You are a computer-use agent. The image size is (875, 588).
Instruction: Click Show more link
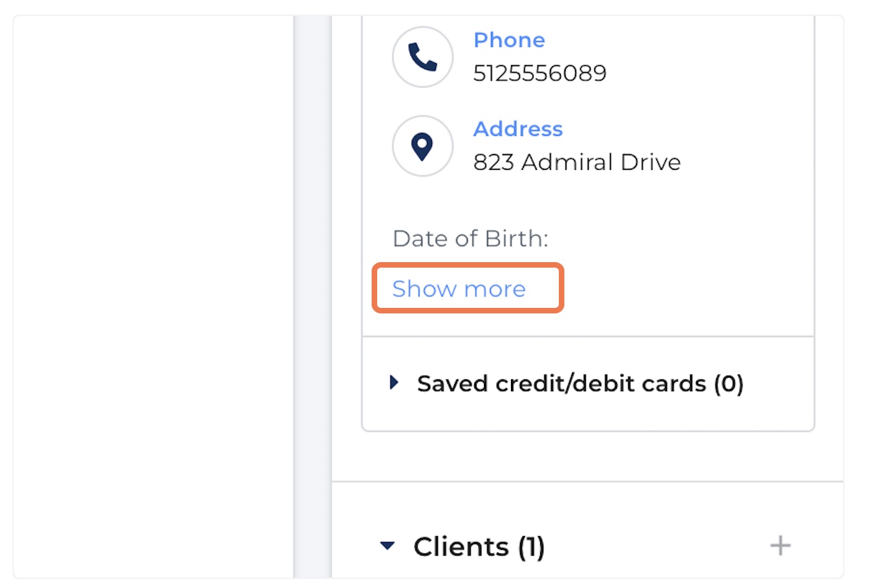(x=459, y=288)
